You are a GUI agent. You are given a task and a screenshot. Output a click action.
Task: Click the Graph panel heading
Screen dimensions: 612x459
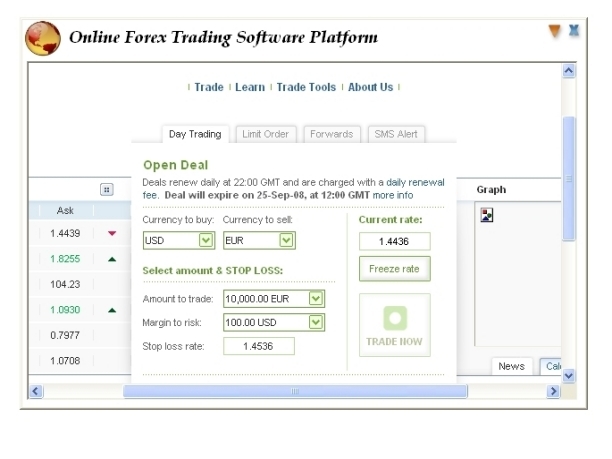[x=491, y=190]
